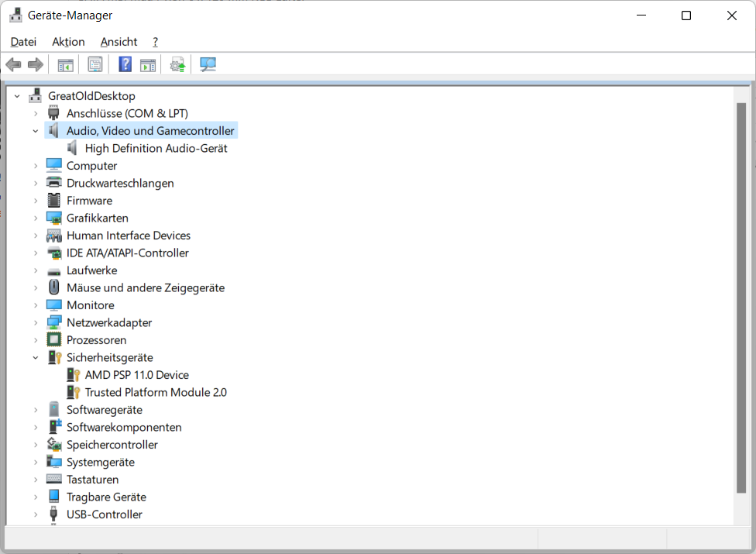
Task: Click the USB-Controller plug icon
Action: 53,514
